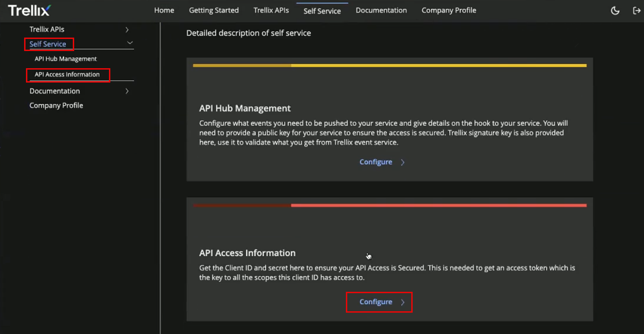Open Company Profile in top navigation
This screenshot has height=334, width=644.
(x=449, y=10)
